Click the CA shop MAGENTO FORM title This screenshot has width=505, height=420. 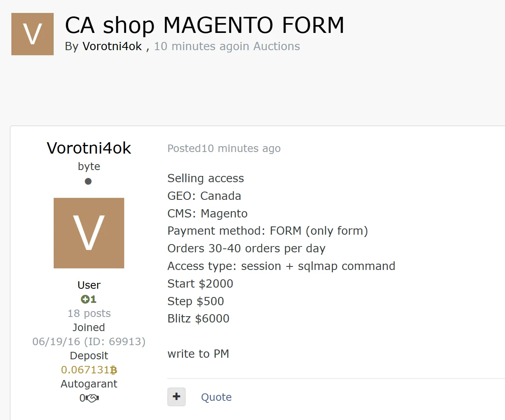(205, 25)
